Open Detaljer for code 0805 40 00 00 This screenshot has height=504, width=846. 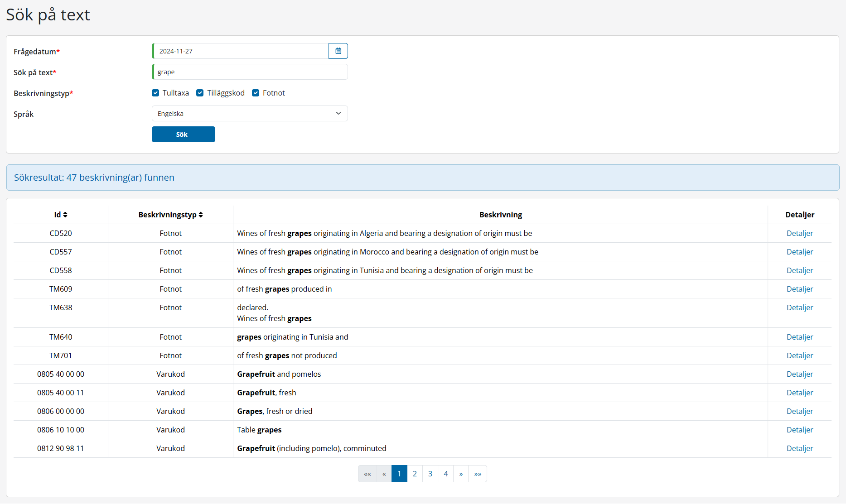point(799,374)
